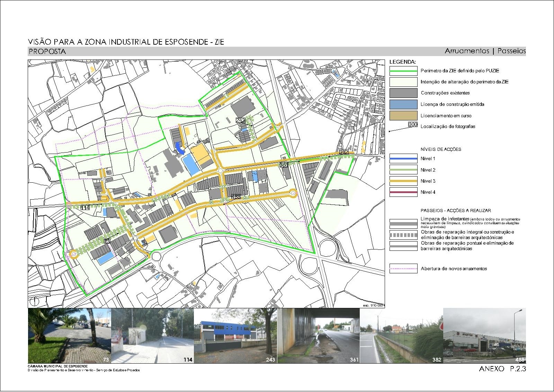Select the Abertura de novos arruamentos swatch

tap(403, 269)
